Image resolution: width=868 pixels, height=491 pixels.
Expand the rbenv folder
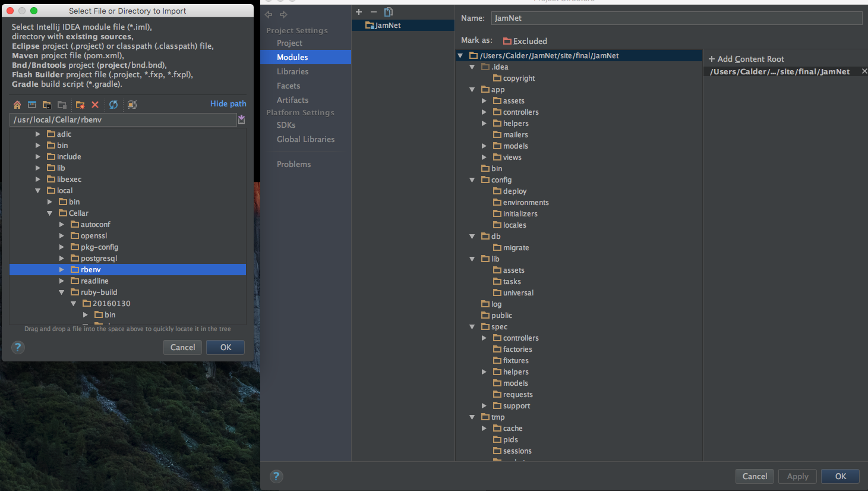(62, 270)
